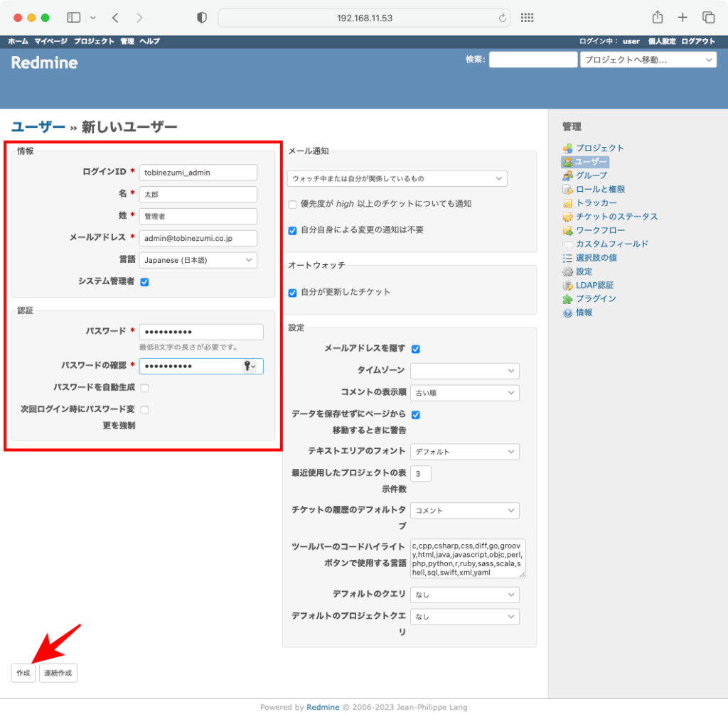The width and height of the screenshot is (728, 714).
Task: Click the Groups icon in admin sidebar
Action: click(x=567, y=175)
